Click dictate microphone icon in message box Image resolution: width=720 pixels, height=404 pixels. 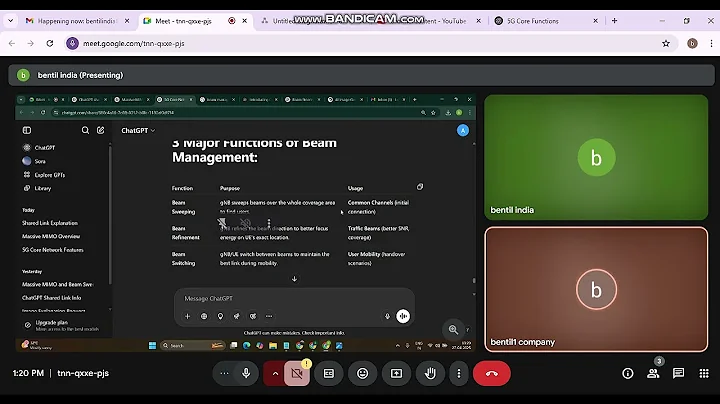click(x=387, y=316)
